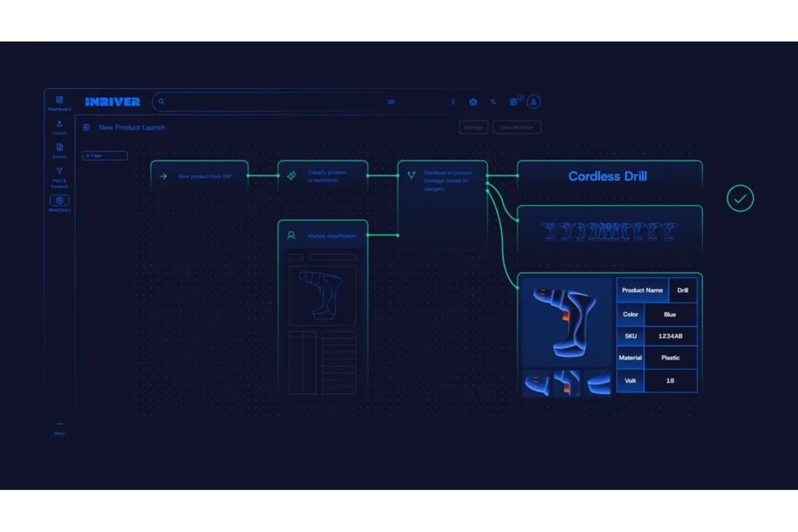Click the Volt value '18'
The image size is (798, 532).
(x=670, y=381)
